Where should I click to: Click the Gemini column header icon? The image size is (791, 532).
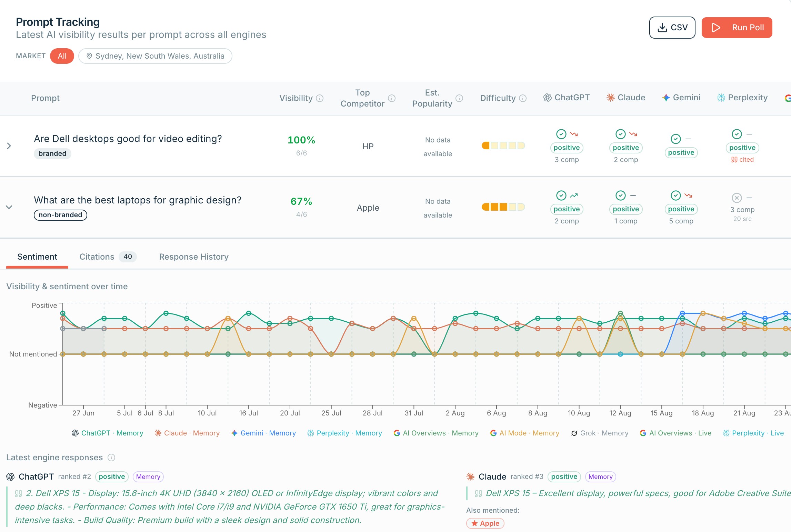[x=666, y=98]
